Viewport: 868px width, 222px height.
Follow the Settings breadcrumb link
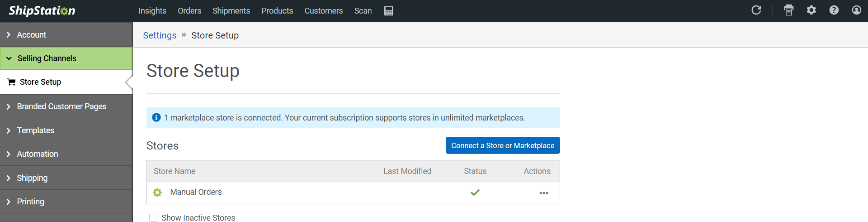160,35
